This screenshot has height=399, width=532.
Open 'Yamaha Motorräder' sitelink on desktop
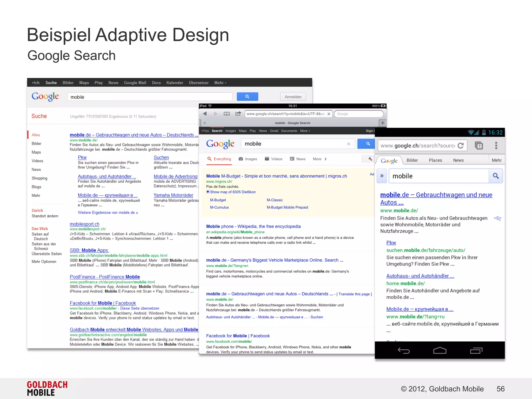click(x=173, y=195)
